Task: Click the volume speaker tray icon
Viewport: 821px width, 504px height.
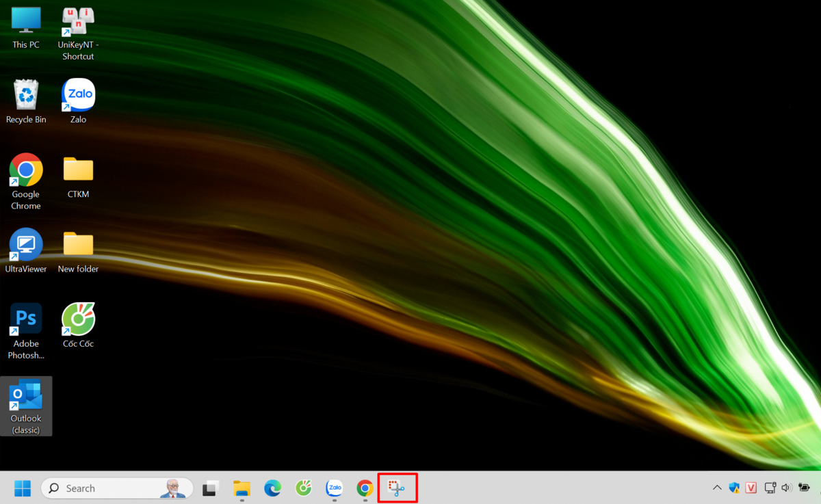Action: click(x=786, y=488)
